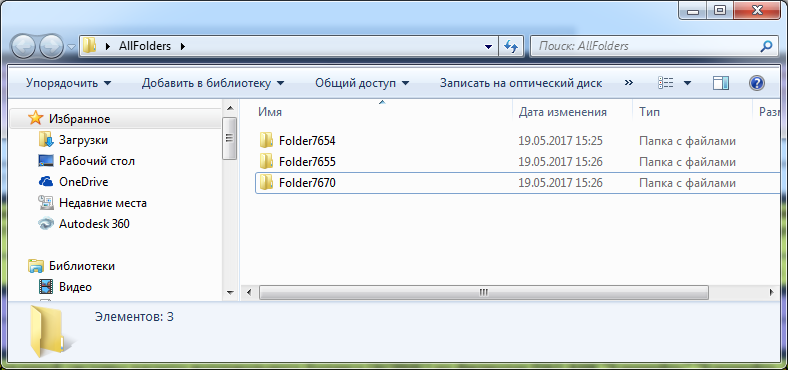
Task: Click the magnifier search icon
Action: (x=766, y=46)
